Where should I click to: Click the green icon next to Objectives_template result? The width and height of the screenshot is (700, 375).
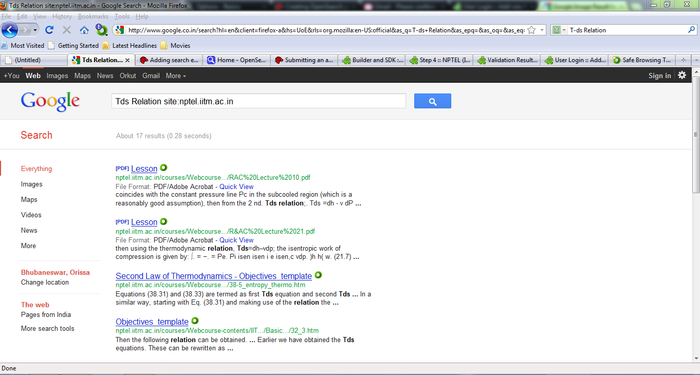pyautogui.click(x=195, y=321)
